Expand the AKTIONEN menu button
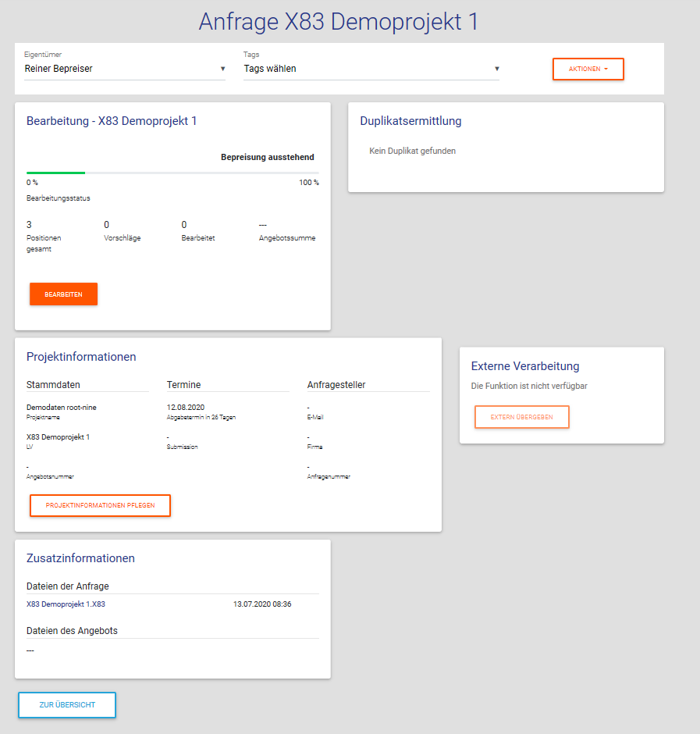 pyautogui.click(x=588, y=69)
